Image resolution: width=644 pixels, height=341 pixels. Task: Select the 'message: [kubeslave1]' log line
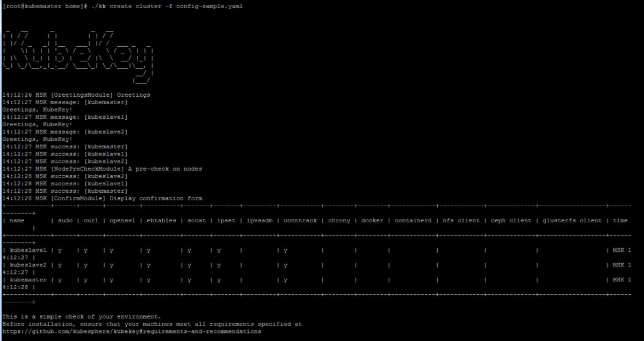(x=65, y=117)
